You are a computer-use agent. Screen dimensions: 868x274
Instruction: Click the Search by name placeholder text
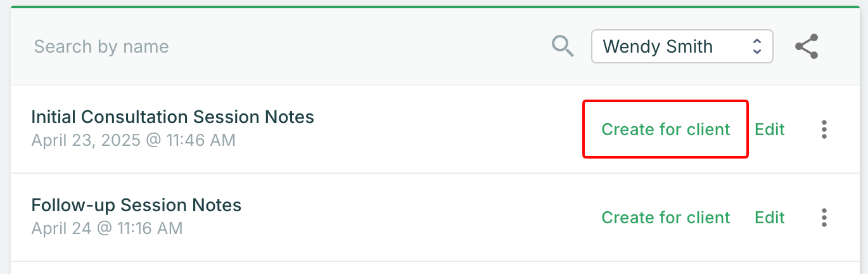(x=101, y=46)
